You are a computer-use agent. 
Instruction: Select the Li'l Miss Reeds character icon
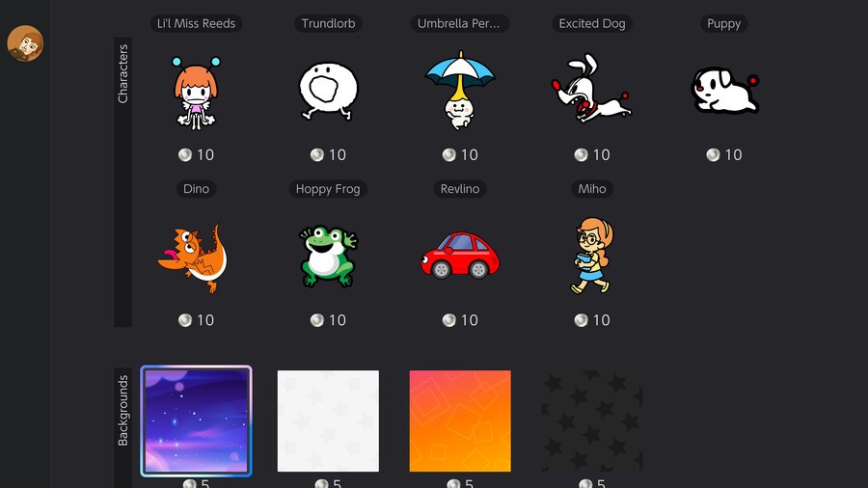point(196,93)
